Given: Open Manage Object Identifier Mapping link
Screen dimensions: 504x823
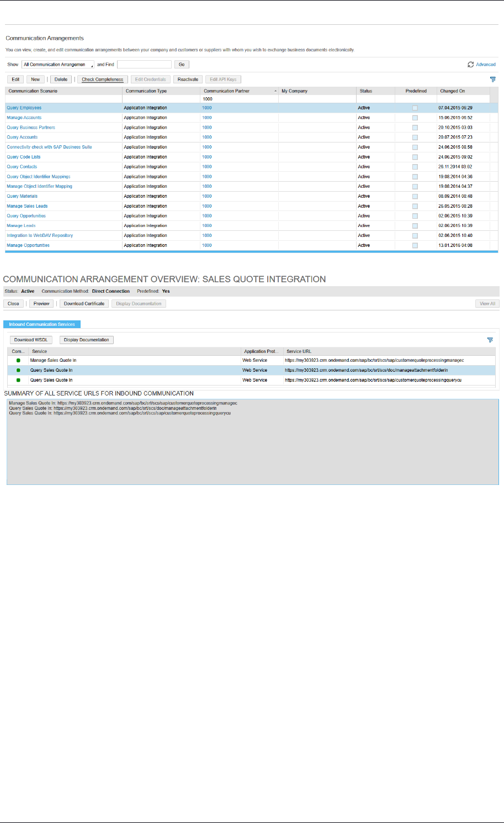Looking at the screenshot, I should click(39, 186).
